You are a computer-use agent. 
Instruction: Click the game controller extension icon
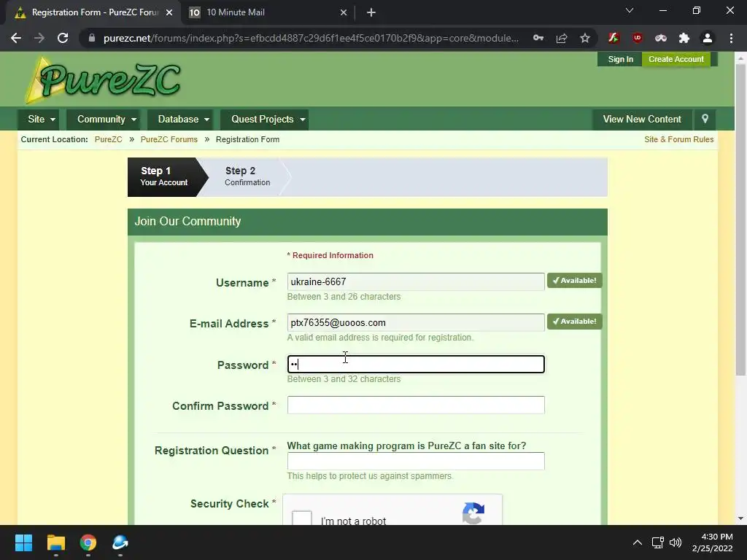click(661, 38)
